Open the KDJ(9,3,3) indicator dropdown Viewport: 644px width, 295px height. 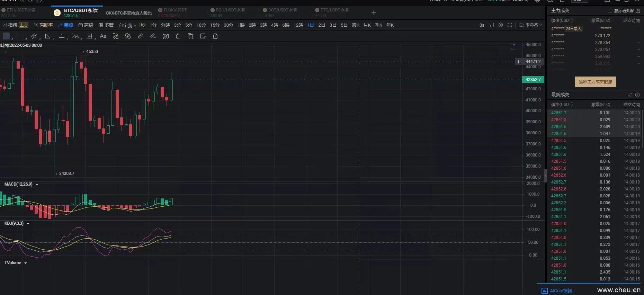(28, 224)
